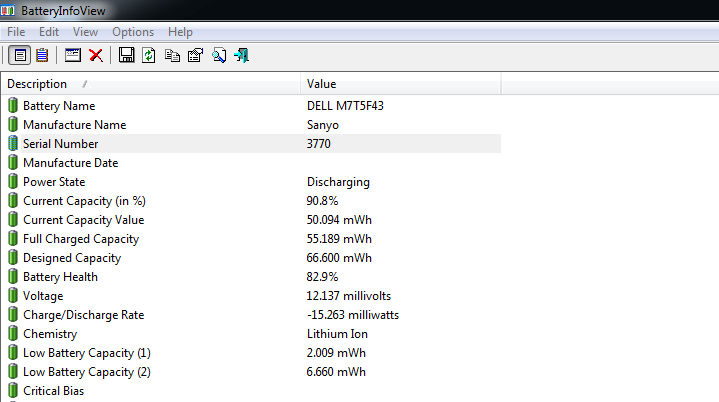This screenshot has width=719, height=402.
Task: Save selected items with floppy icon
Action: [x=127, y=55]
